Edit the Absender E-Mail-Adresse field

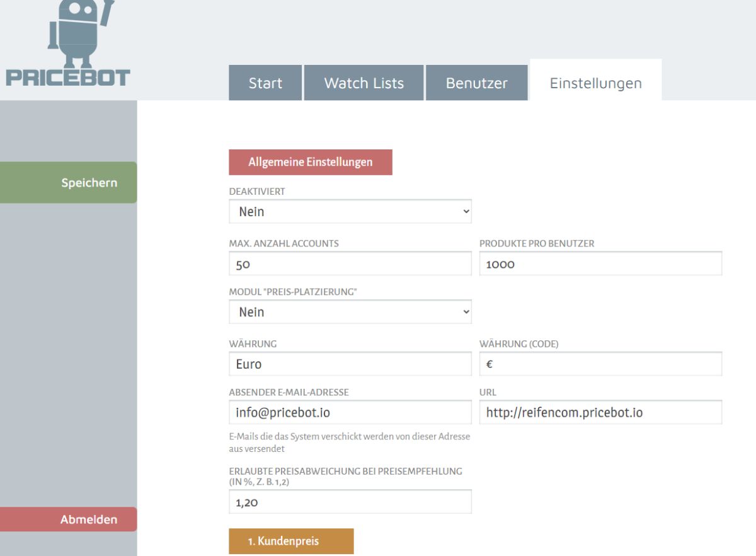pyautogui.click(x=350, y=413)
